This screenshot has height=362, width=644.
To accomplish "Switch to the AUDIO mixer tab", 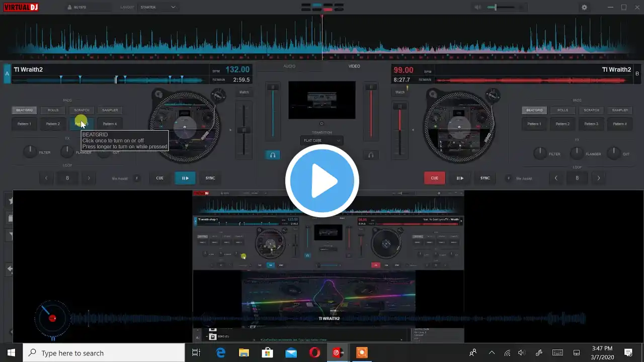I will (x=289, y=66).
